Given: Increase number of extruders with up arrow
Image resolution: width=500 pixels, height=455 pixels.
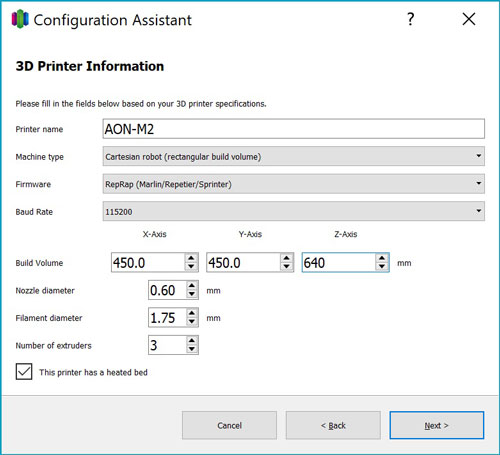Looking at the screenshot, I should (x=192, y=341).
